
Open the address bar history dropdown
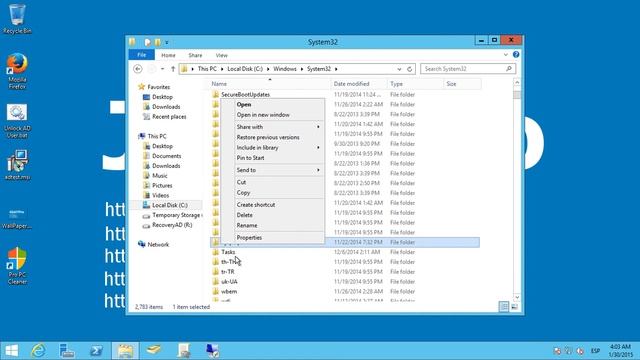(399, 69)
